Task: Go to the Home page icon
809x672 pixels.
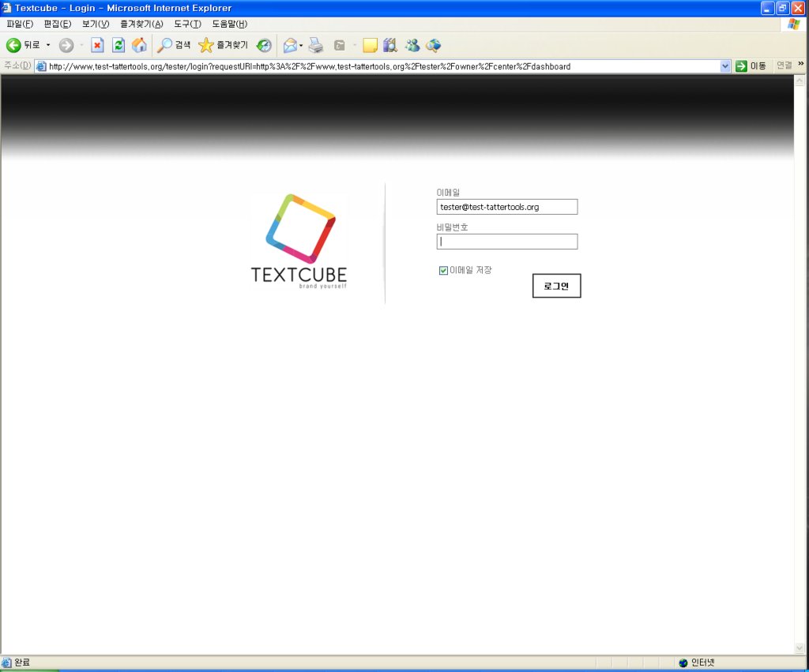Action: pos(139,45)
